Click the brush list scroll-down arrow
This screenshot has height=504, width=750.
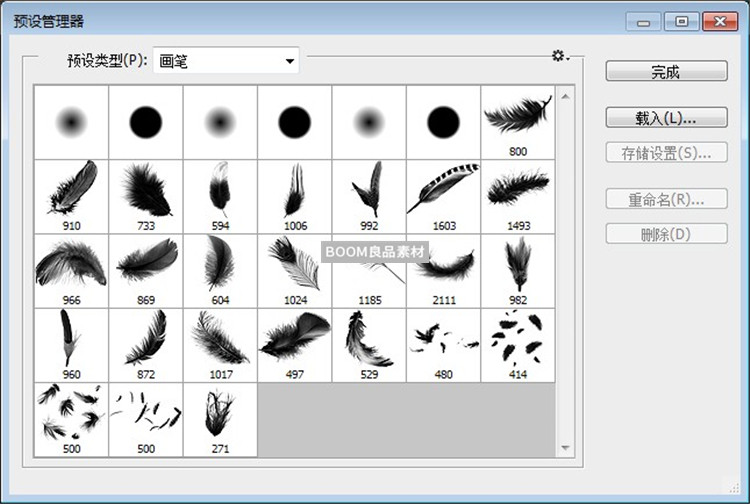[565, 448]
